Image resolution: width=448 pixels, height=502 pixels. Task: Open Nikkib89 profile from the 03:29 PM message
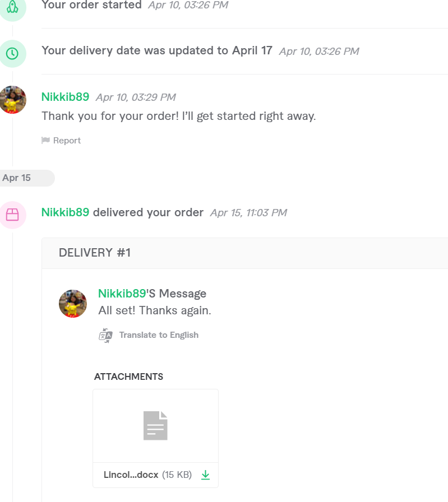point(65,97)
